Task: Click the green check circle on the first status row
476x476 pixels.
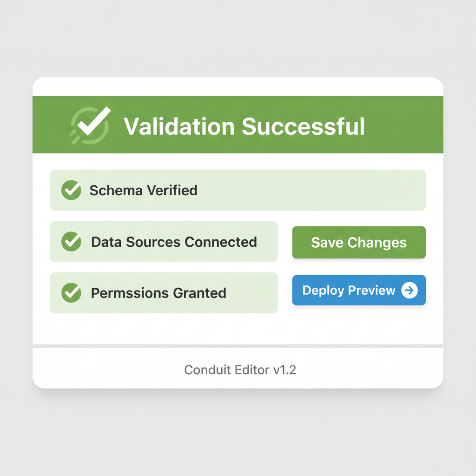Action: pyautogui.click(x=71, y=191)
